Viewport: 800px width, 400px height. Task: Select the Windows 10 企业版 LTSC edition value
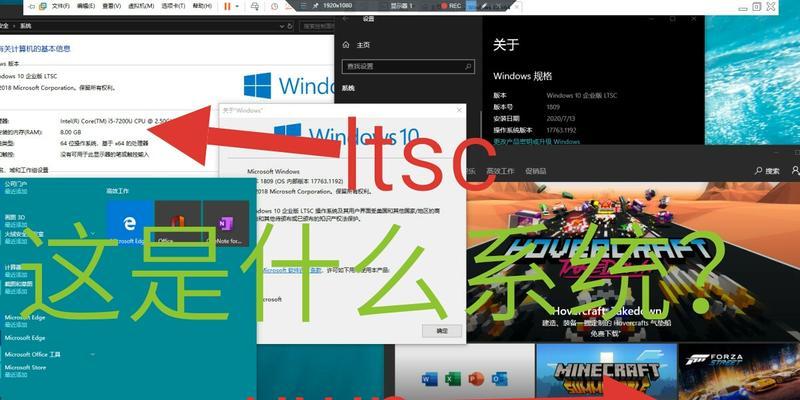(582, 95)
